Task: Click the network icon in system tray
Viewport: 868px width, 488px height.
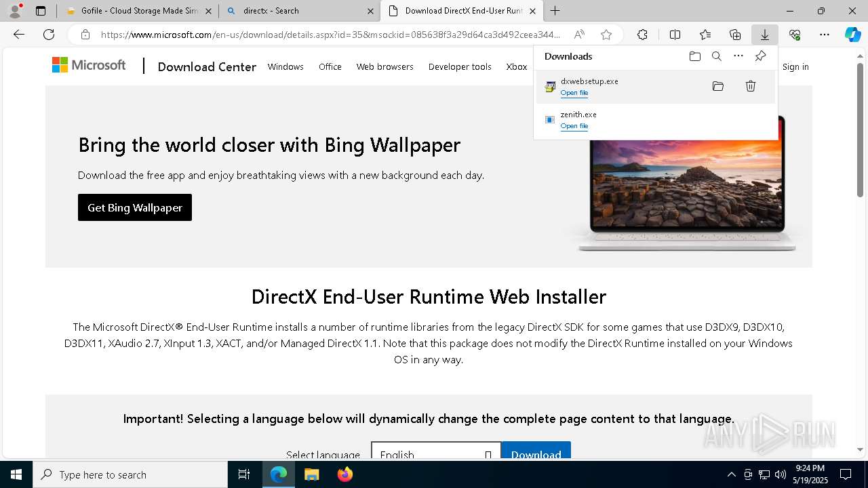Action: (764, 474)
